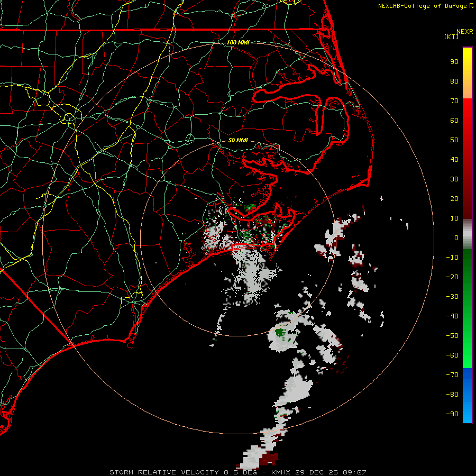The width and height of the screenshot is (476, 476).
Task: Click the 50 knot label on the scale
Action: [x=454, y=140]
